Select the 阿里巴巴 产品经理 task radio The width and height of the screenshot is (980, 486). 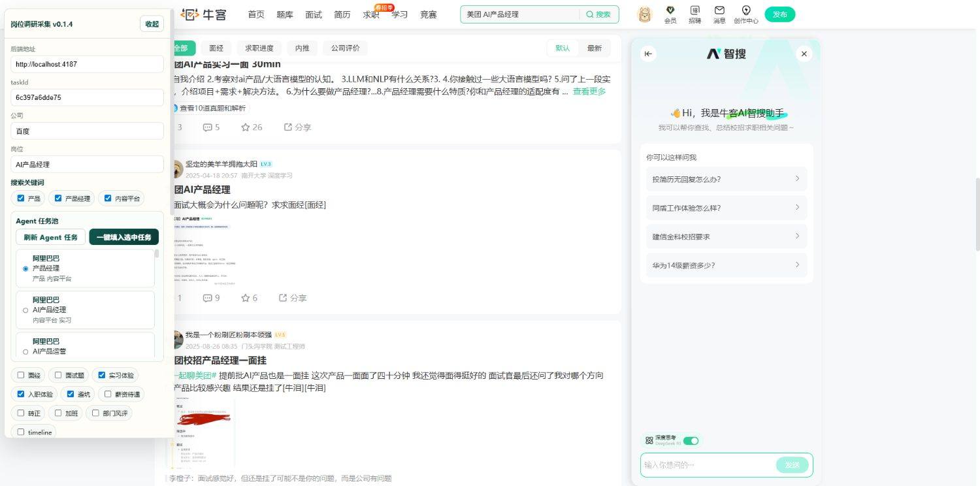[x=25, y=268]
